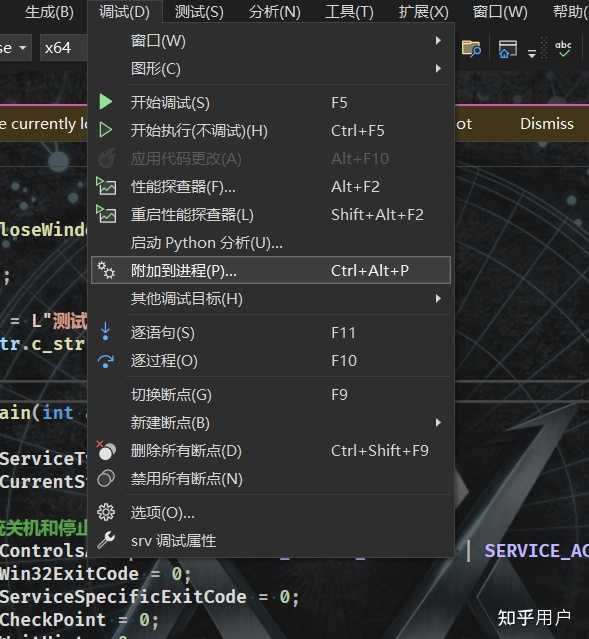Viewport: 589px width, 639px height.
Task: Dismiss the notification bar
Action: coord(547,123)
